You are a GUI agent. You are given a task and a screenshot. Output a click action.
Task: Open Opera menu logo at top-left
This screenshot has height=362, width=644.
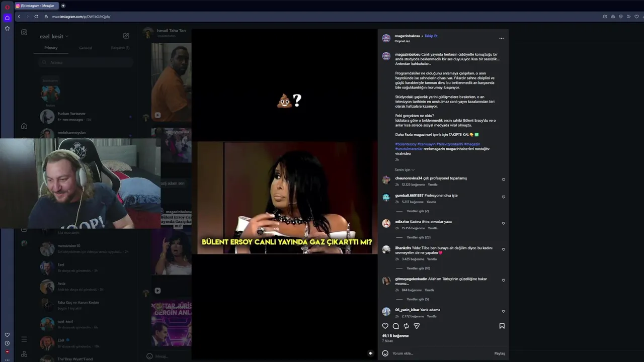(x=7, y=7)
